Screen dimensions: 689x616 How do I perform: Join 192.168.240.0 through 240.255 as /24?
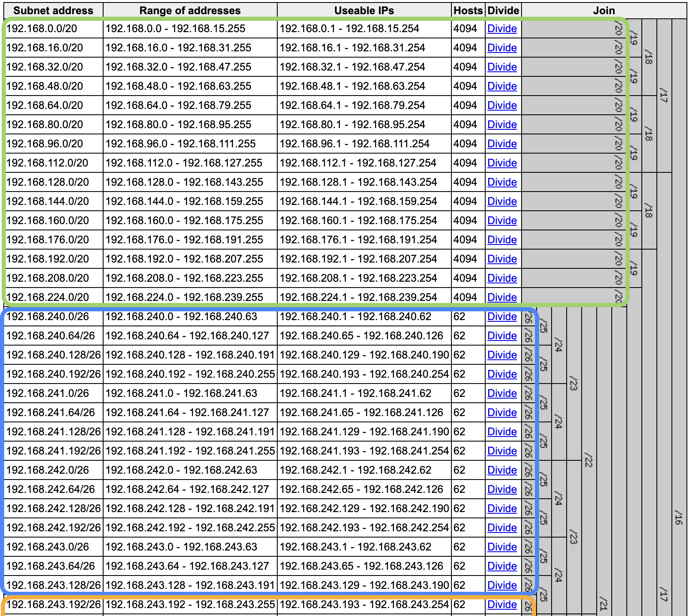click(559, 345)
